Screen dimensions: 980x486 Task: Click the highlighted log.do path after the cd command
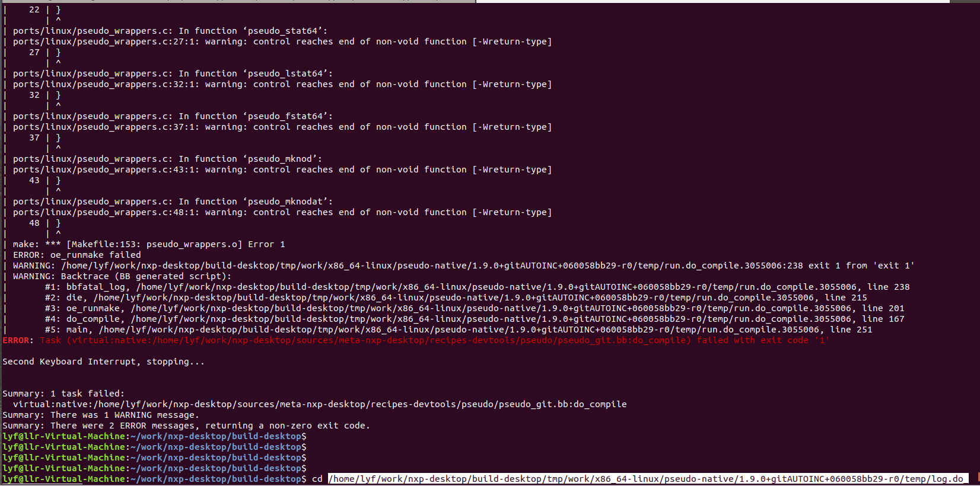pyautogui.click(x=648, y=479)
